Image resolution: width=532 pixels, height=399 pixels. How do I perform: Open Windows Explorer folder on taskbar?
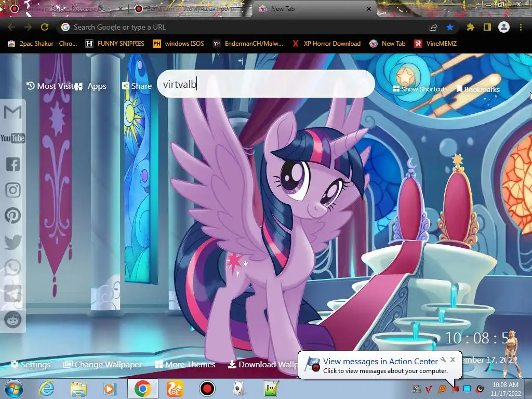click(x=78, y=389)
